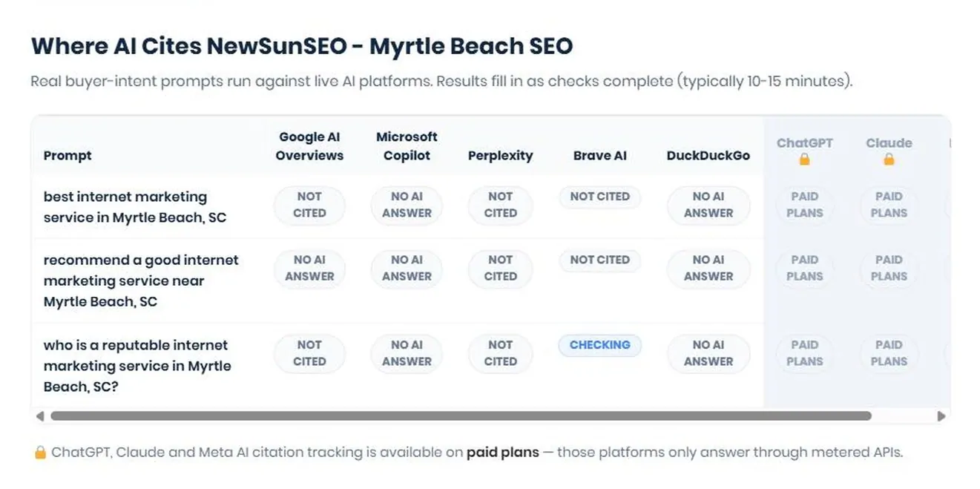
Task: Click ChatGPT PAID PLANS badge for 'best' prompt
Action: [804, 205]
